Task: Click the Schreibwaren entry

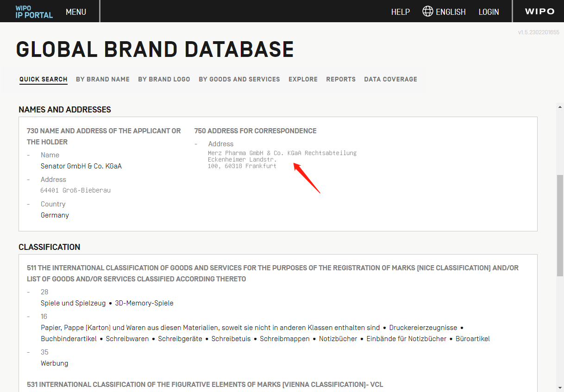Action: coord(127,339)
